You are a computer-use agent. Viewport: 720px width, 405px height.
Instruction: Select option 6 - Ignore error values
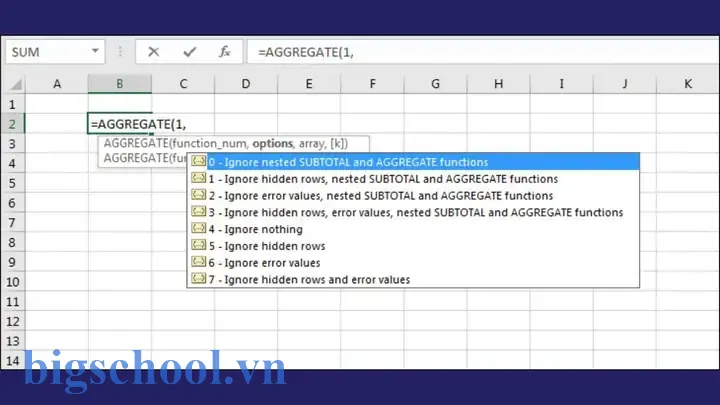click(413, 263)
